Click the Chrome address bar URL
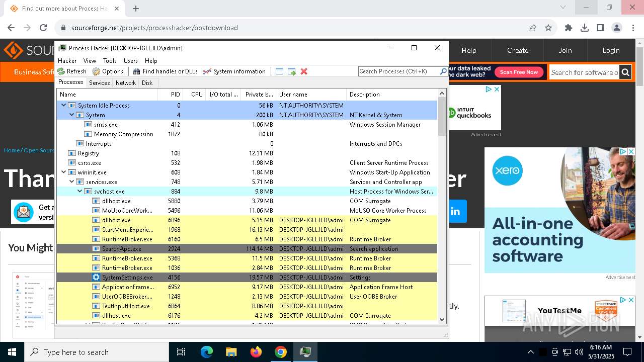Viewport: 644px width, 362px height. coord(154,28)
